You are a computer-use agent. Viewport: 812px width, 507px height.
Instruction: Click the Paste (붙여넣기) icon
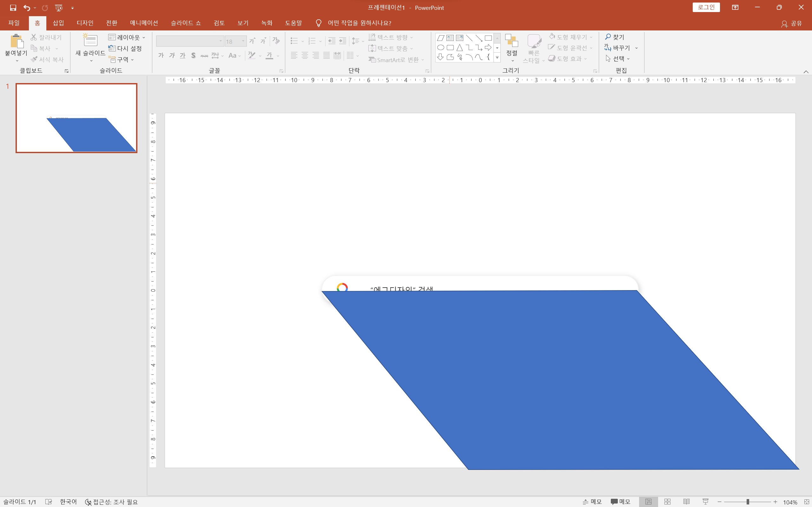(x=16, y=41)
